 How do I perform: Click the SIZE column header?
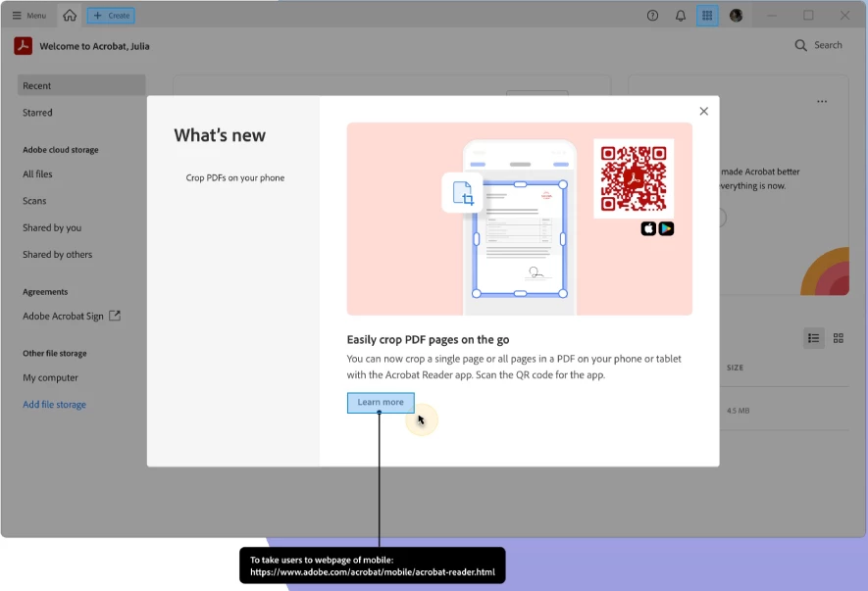[736, 368]
